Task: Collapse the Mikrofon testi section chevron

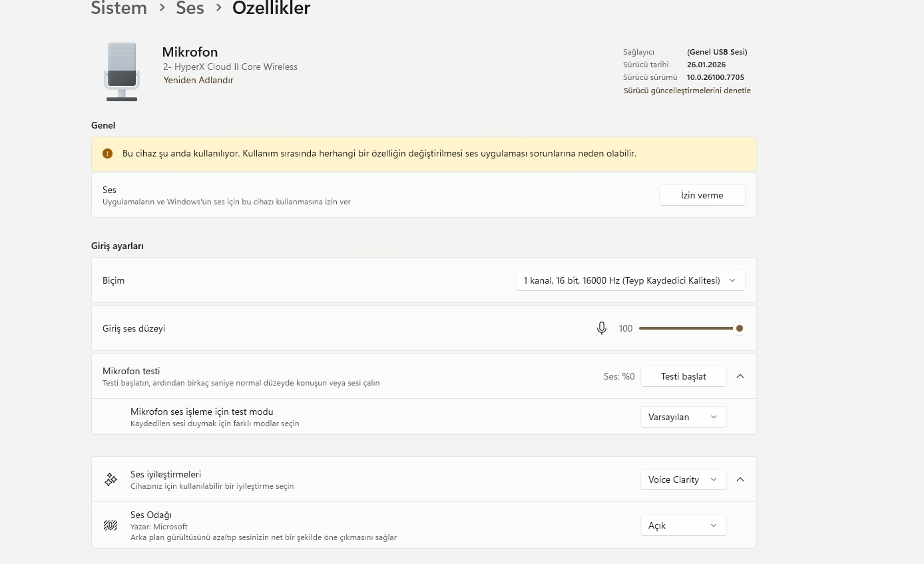Action: coord(740,376)
